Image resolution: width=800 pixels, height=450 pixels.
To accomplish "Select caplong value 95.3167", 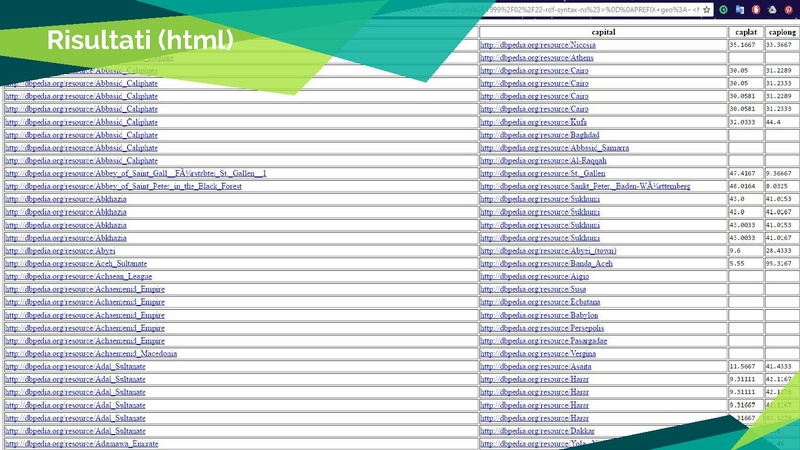I will click(779, 263).
